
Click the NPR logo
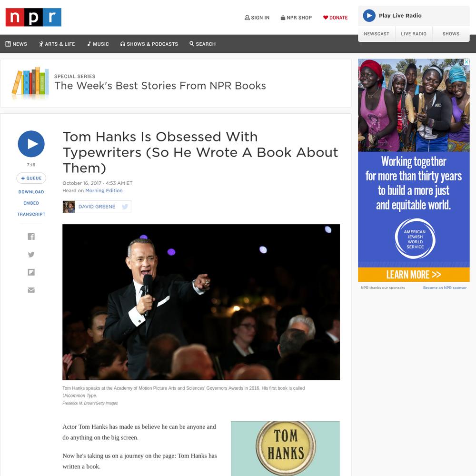pos(33,17)
